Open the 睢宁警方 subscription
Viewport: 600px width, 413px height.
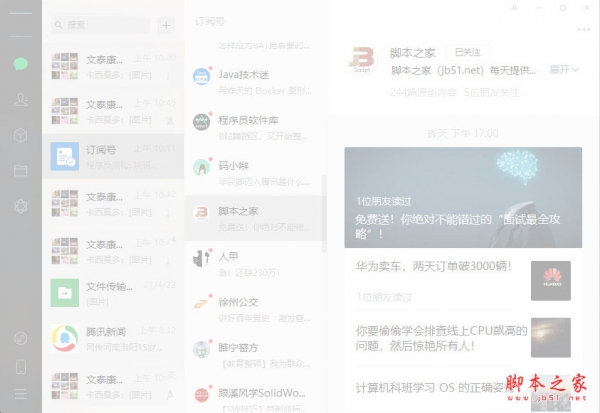pyautogui.click(x=255, y=355)
